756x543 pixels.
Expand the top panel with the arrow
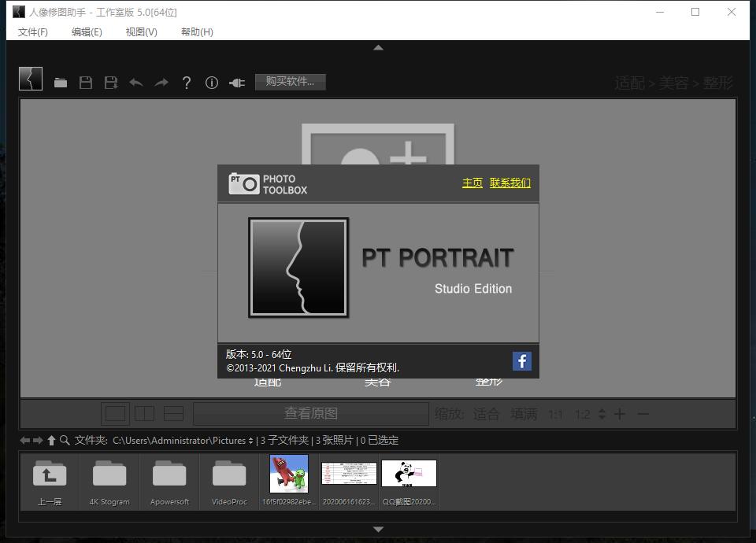pyautogui.click(x=378, y=47)
